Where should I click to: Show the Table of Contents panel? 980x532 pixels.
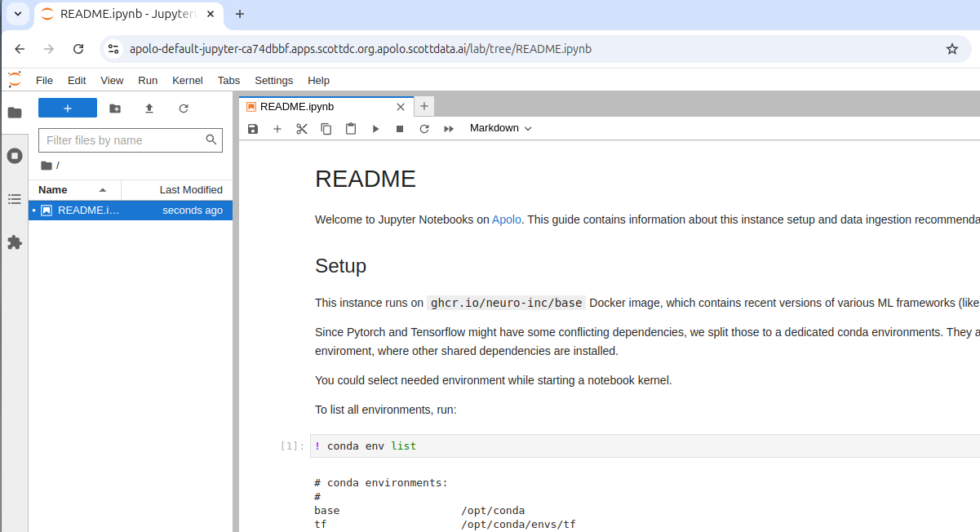coord(15,199)
